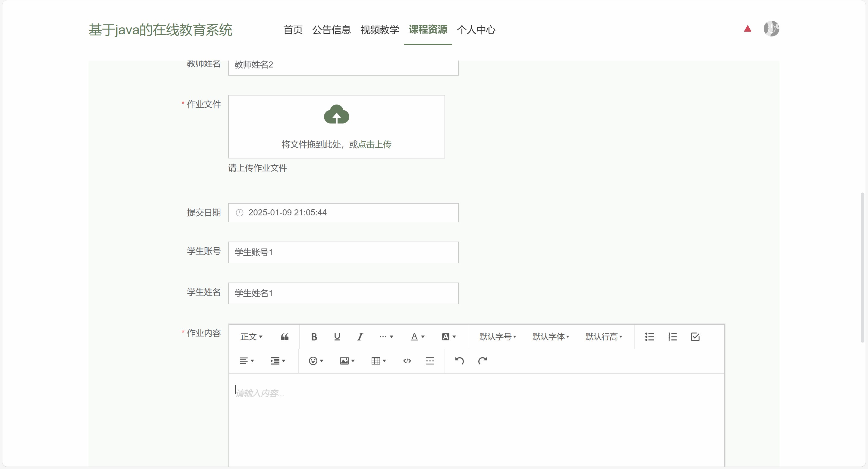The height and width of the screenshot is (469, 868).
Task: Click the 提交日期 date input field
Action: (343, 212)
